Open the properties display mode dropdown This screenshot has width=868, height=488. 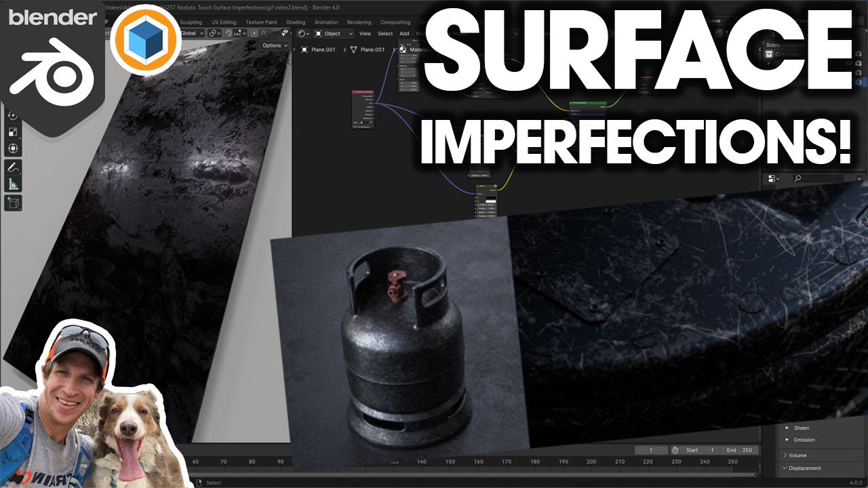click(x=773, y=178)
